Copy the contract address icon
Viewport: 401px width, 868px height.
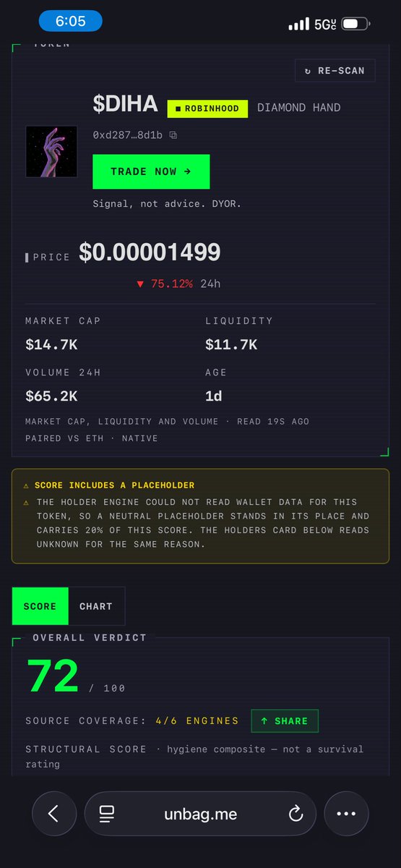(x=173, y=135)
